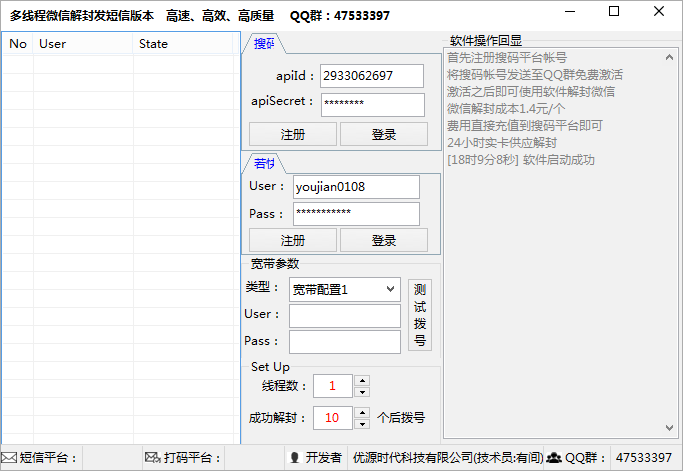Click 登录 in the 若快 section

click(384, 240)
